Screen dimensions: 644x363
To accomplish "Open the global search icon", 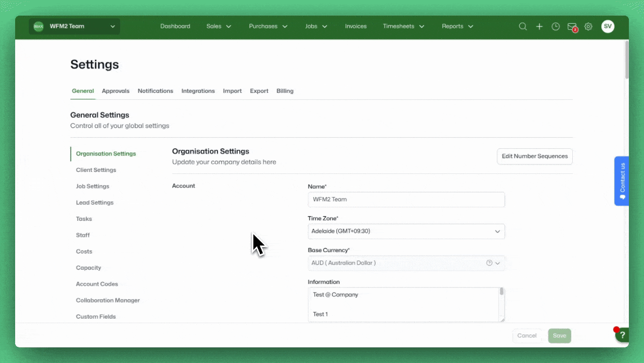I will tap(523, 26).
